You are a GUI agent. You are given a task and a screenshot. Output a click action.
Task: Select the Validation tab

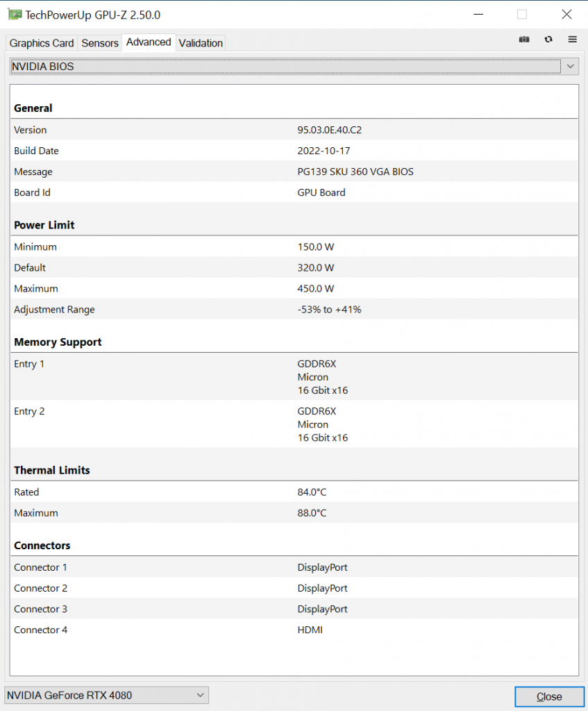pyautogui.click(x=201, y=43)
